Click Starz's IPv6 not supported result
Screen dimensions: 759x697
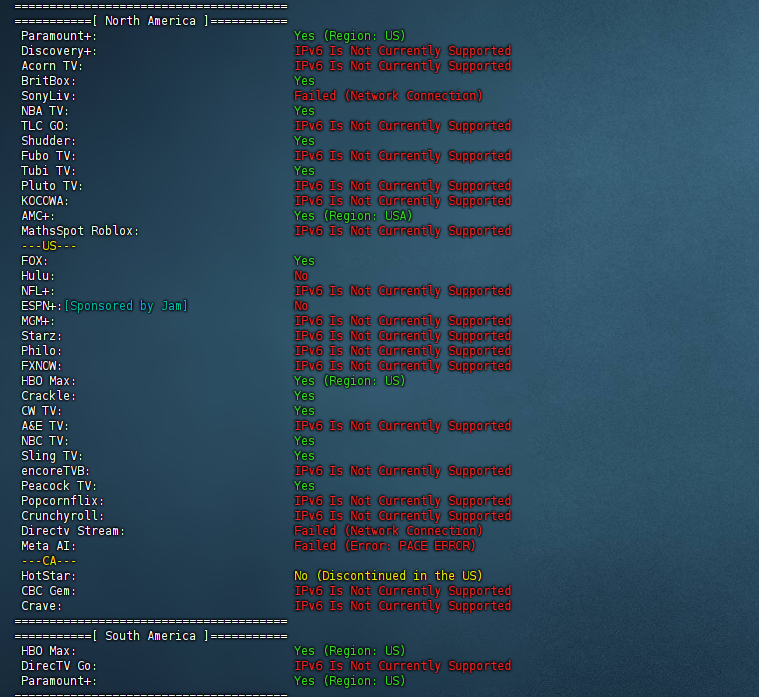point(403,336)
